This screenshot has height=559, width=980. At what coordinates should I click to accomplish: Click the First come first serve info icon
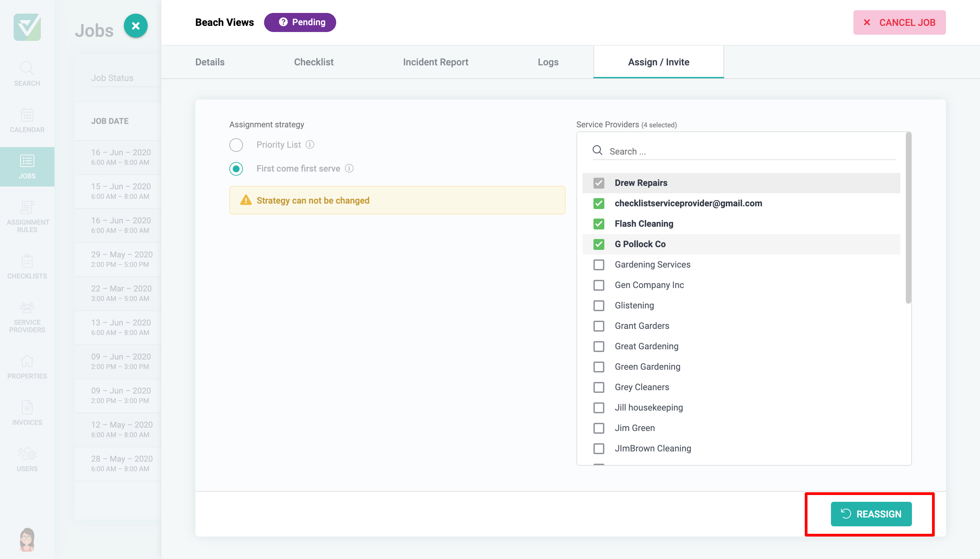[x=349, y=169]
